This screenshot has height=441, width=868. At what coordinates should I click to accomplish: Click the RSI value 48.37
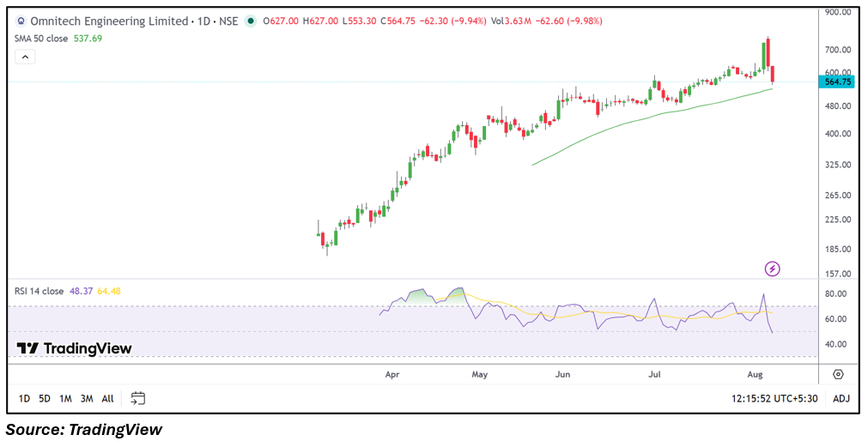pos(81,291)
